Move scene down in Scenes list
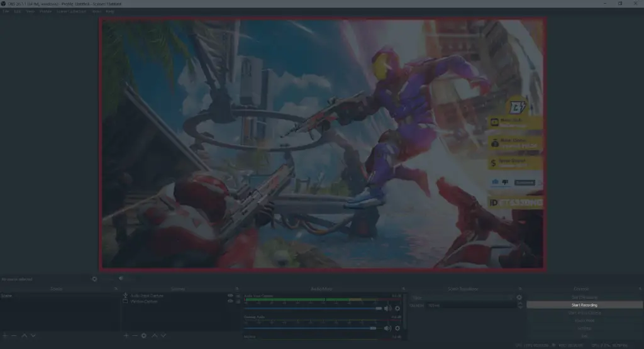The image size is (644, 349). [x=33, y=335]
